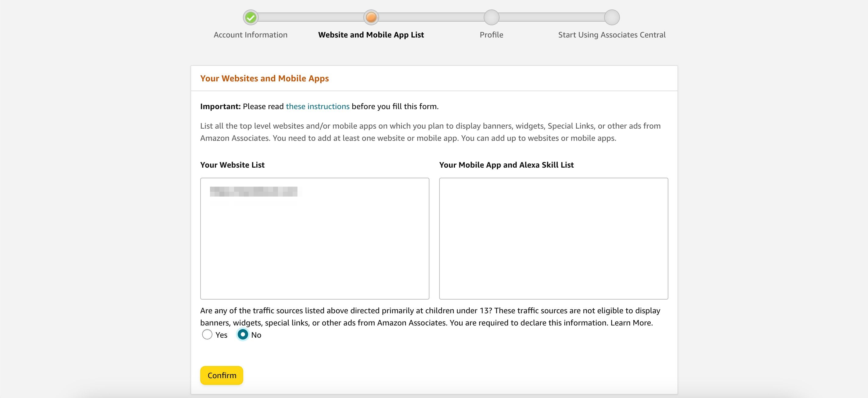868x398 pixels.
Task: Click inside Your Website List box
Action: (x=315, y=239)
